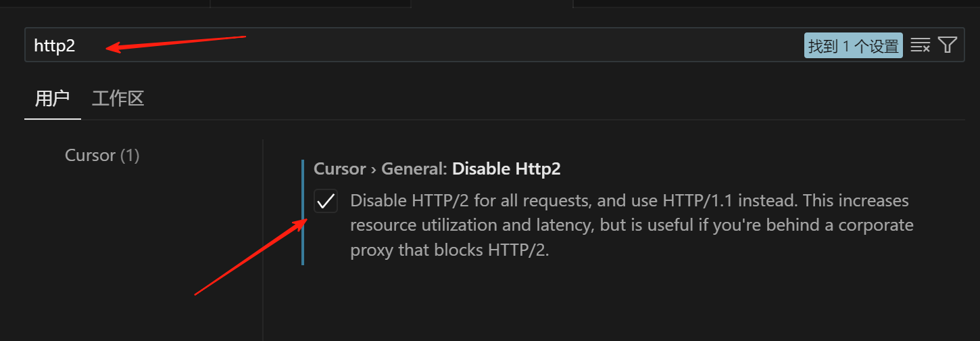Click the blue modified-setting indicator bar
The width and height of the screenshot is (980, 341).
(x=303, y=212)
